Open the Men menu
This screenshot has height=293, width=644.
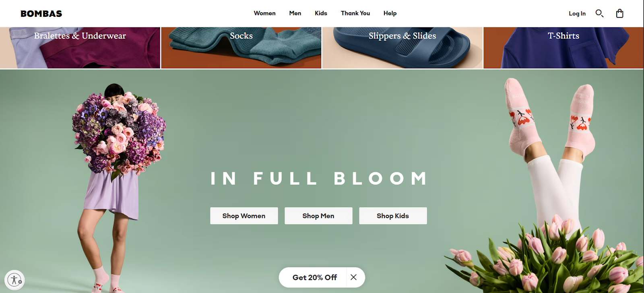click(295, 13)
